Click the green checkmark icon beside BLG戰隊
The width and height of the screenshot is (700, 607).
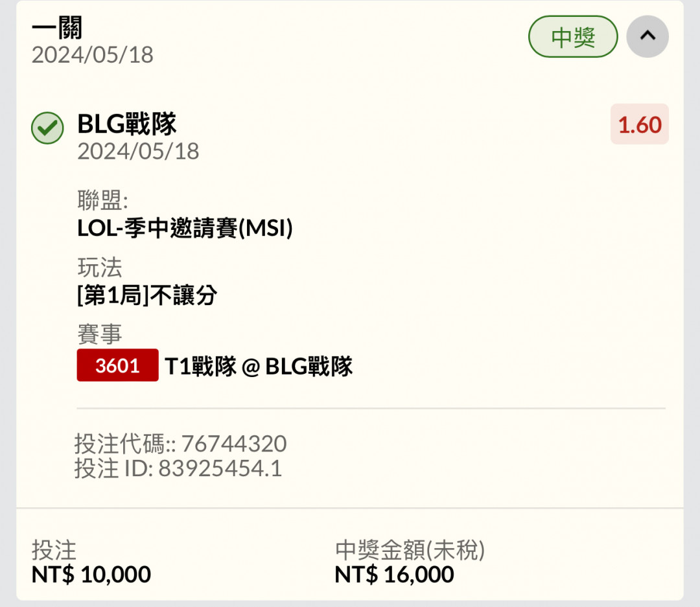47,128
